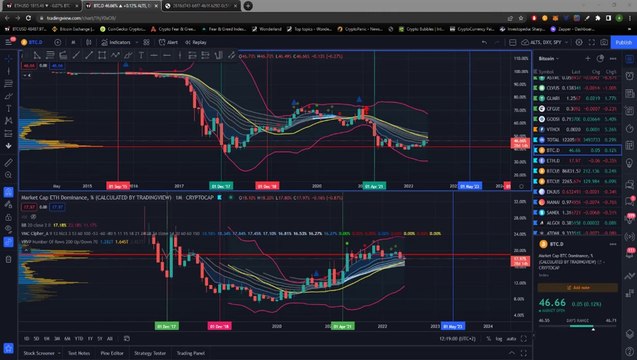Create an Alert from the top toolbar
637x360 pixels.
point(168,42)
